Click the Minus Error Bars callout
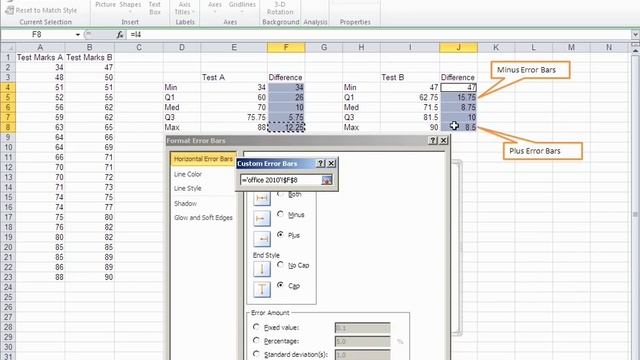This screenshot has width=640, height=360. click(530, 70)
